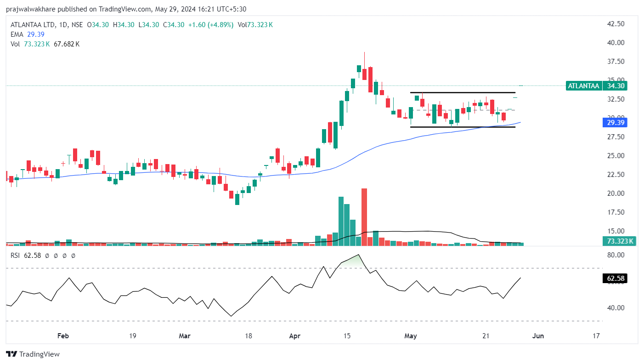Click the TradingView logo at bottom left
Screen dimensions: 644x364
coord(33,354)
